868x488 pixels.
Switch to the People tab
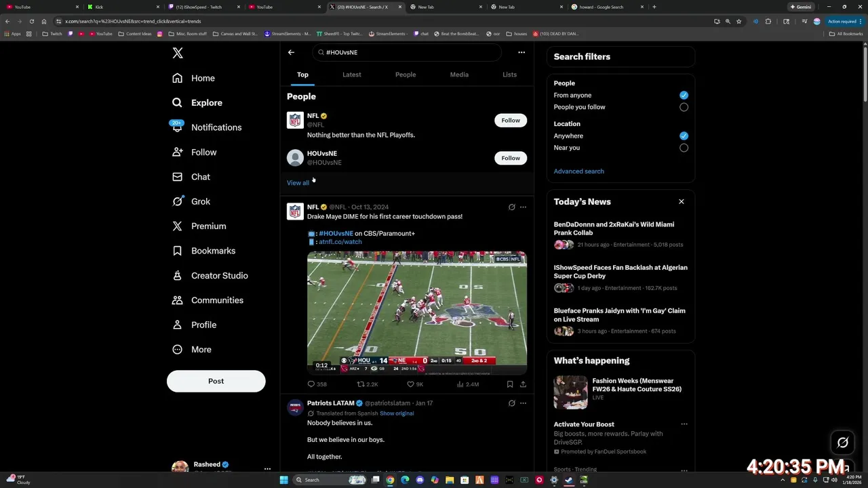point(406,75)
